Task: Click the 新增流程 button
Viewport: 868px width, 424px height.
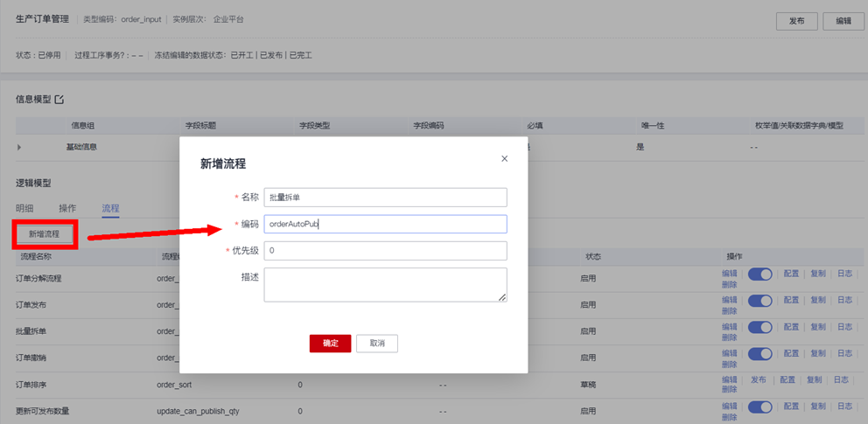Action: 45,233
